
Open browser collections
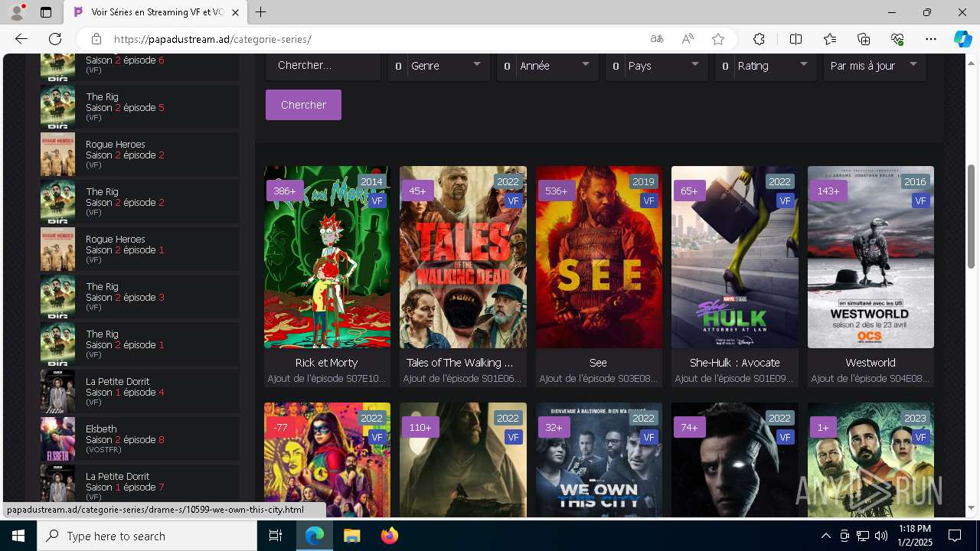864,39
